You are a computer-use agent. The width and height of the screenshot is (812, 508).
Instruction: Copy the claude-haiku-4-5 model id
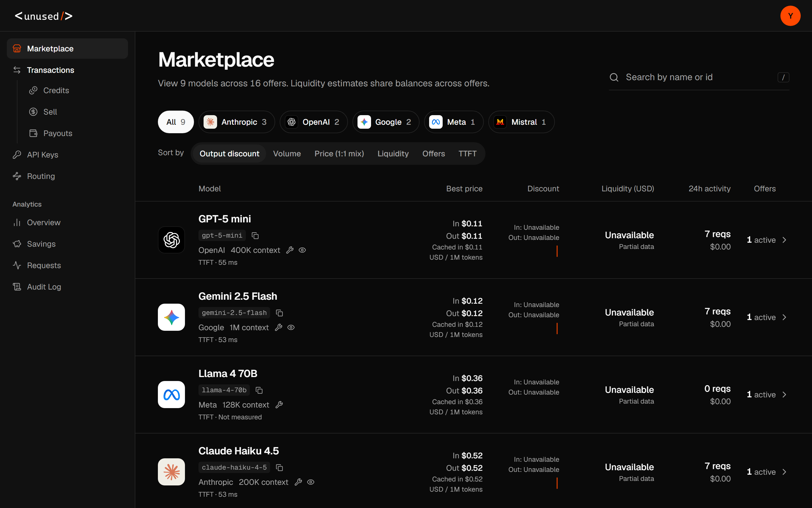(x=279, y=467)
